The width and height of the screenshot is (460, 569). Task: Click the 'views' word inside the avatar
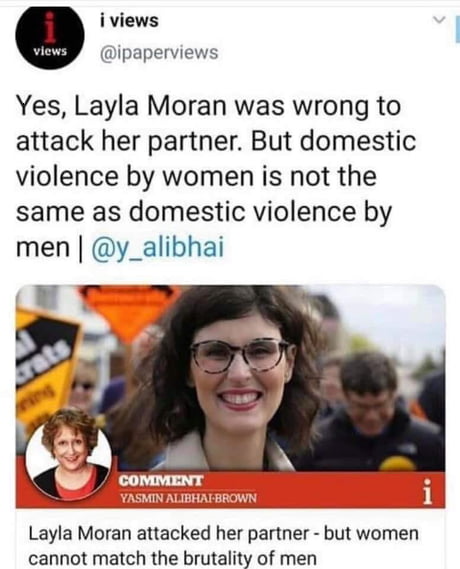click(50, 51)
